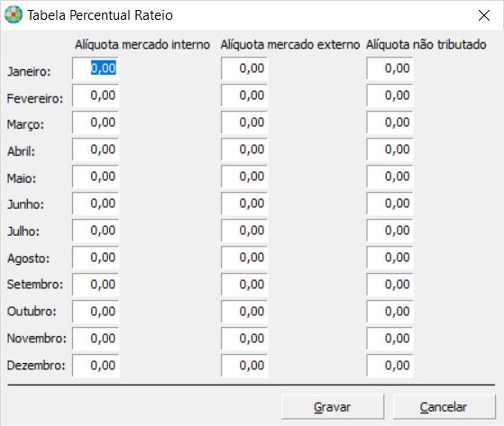Click the 'Junho:' label
504x426 pixels.
(26, 204)
